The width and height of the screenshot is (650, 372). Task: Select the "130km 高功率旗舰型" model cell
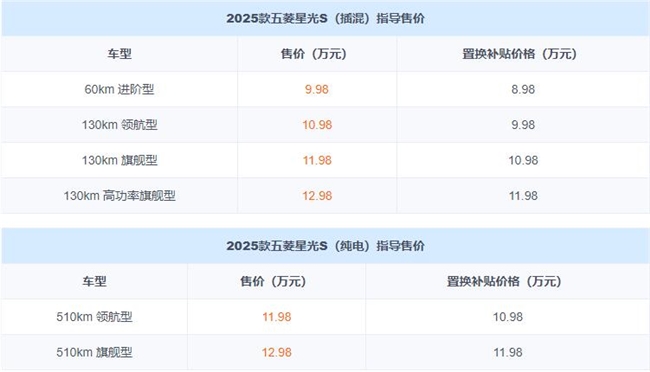tap(119, 196)
